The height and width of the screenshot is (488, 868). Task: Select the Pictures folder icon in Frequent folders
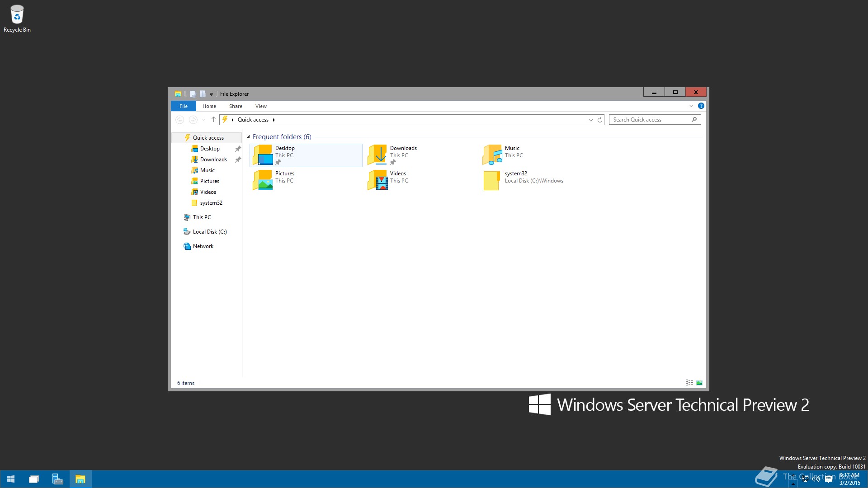(x=263, y=180)
